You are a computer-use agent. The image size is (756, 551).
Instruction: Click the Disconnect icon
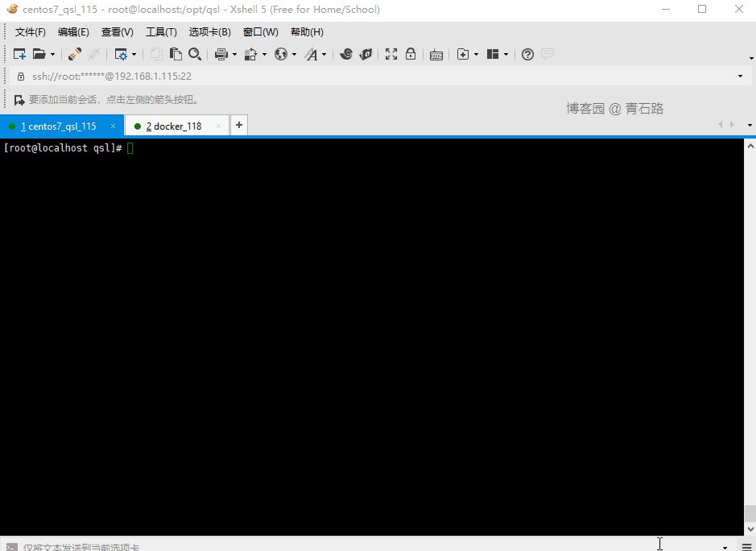94,54
